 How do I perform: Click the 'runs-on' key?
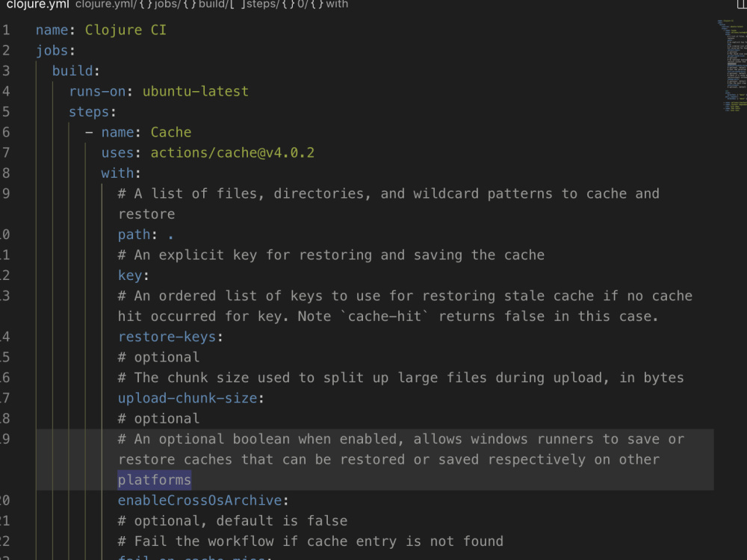point(97,91)
